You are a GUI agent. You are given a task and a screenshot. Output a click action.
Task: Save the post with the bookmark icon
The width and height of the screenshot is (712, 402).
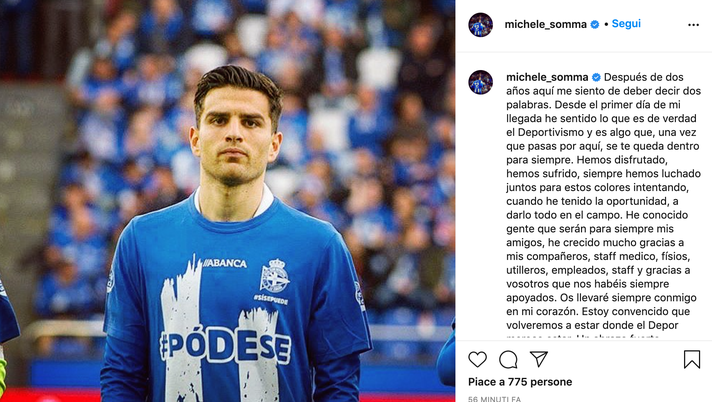[692, 359]
